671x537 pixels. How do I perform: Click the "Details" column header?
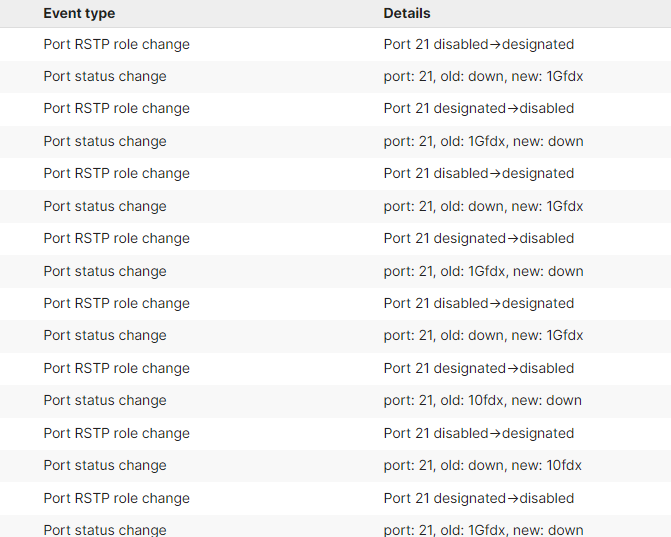click(x=407, y=13)
